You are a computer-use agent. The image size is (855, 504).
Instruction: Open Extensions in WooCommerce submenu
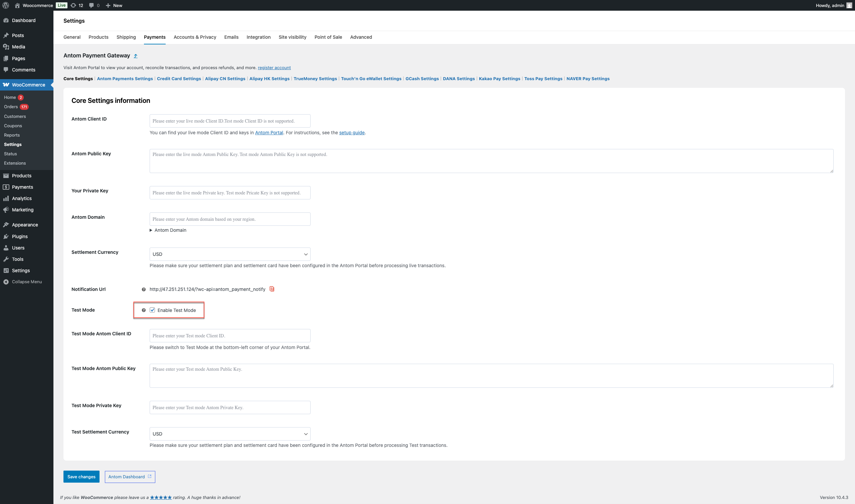pos(15,163)
